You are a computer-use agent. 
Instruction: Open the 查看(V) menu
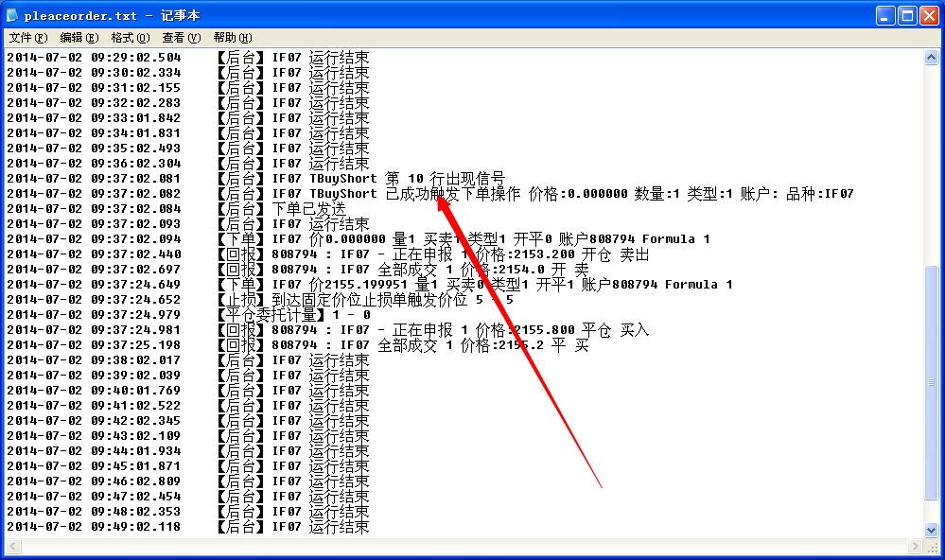coord(182,38)
